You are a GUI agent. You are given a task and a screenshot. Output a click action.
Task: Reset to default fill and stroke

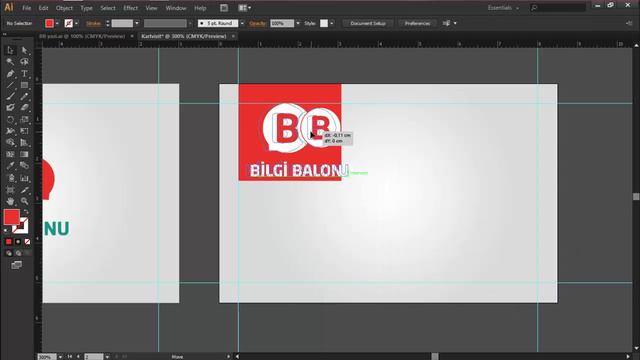click(6, 231)
